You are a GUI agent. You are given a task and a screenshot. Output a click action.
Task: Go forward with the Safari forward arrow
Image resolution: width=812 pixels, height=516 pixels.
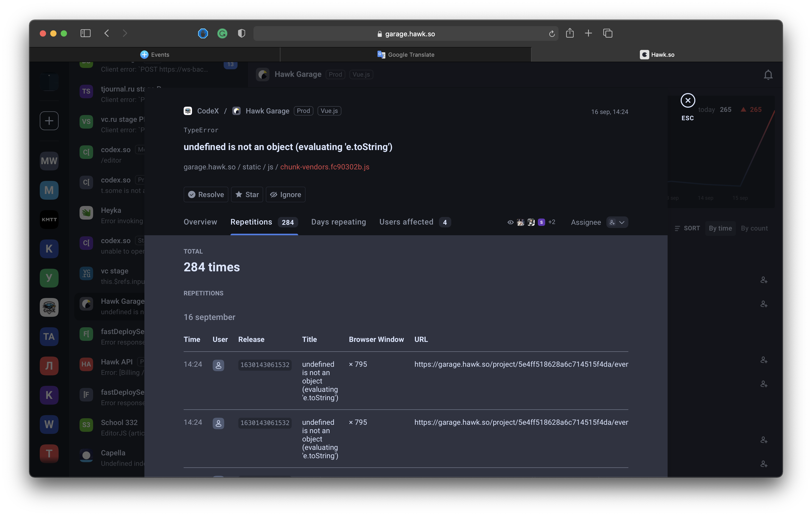click(125, 33)
